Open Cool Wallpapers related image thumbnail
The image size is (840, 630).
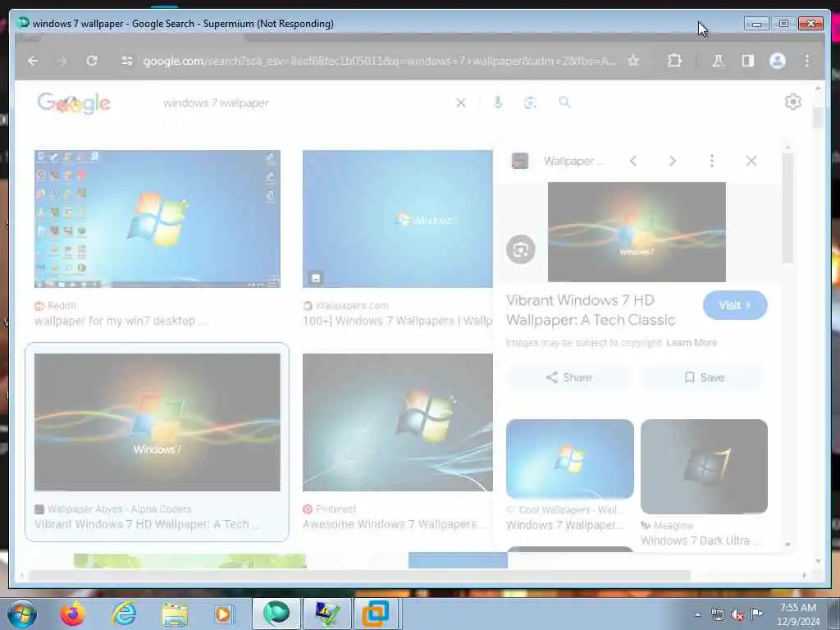570,459
